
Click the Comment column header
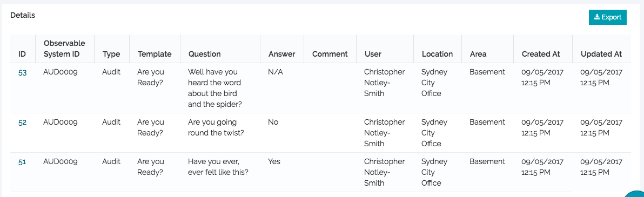(330, 54)
